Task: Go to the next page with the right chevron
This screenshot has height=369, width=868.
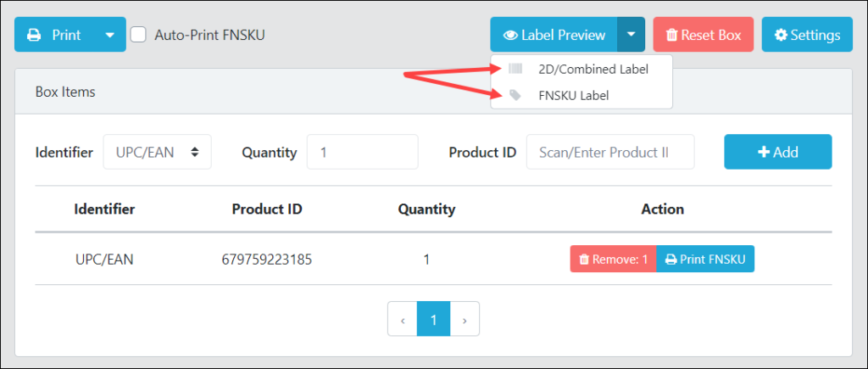Action: [465, 319]
